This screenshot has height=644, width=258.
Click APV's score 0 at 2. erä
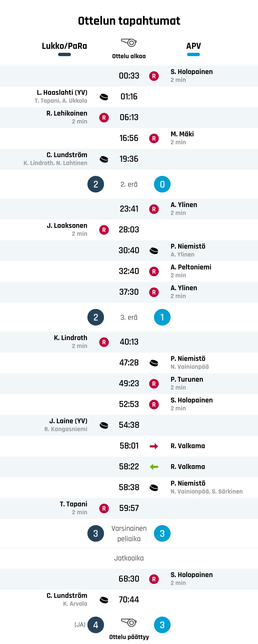(162, 184)
